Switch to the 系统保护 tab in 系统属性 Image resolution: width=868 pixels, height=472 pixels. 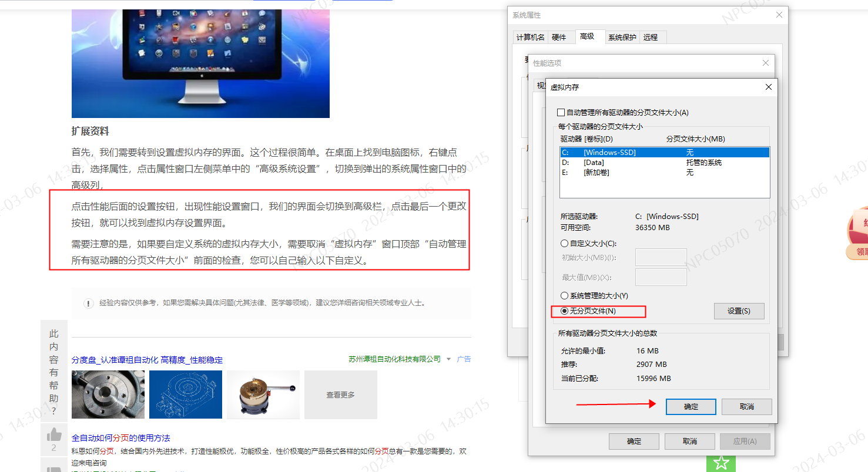[x=622, y=37]
